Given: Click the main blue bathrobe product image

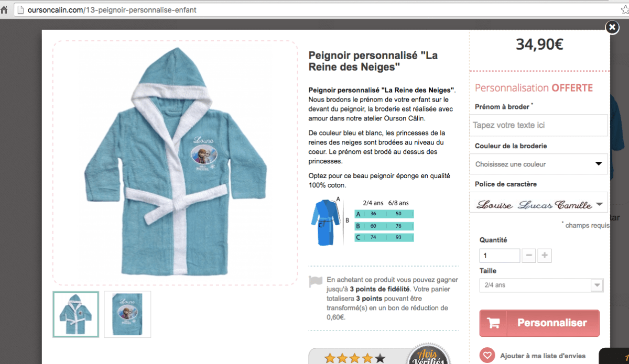Looking at the screenshot, I should (175, 162).
